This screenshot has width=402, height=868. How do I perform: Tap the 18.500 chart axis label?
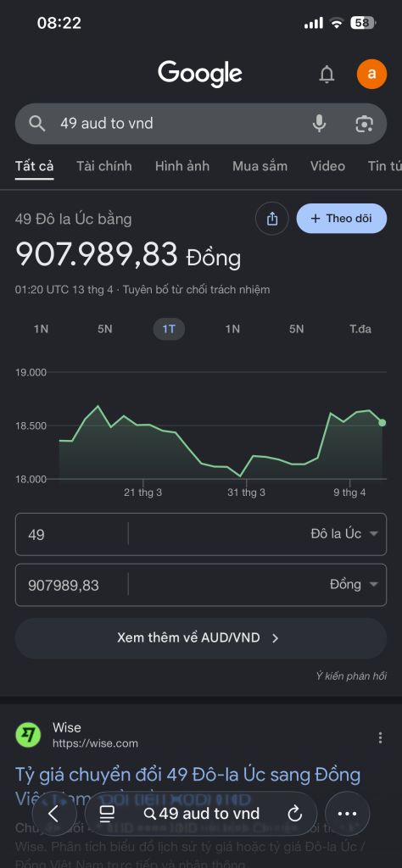pyautogui.click(x=31, y=426)
